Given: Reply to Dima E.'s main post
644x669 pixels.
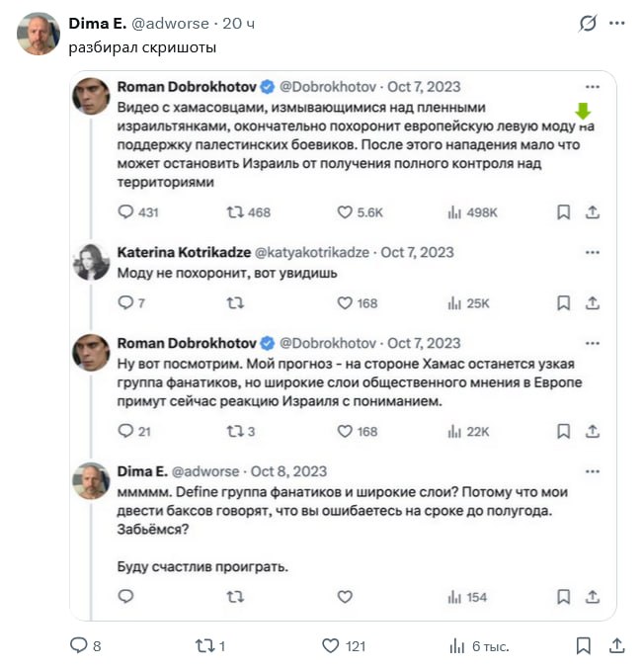Looking at the screenshot, I should coord(78,645).
